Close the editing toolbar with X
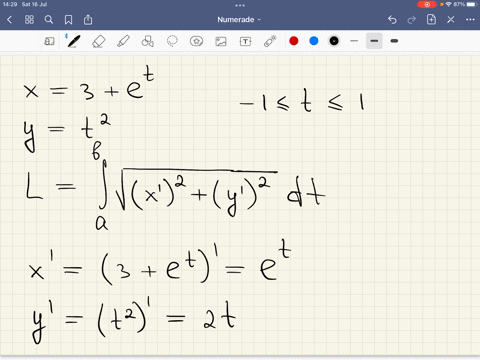 [451, 20]
